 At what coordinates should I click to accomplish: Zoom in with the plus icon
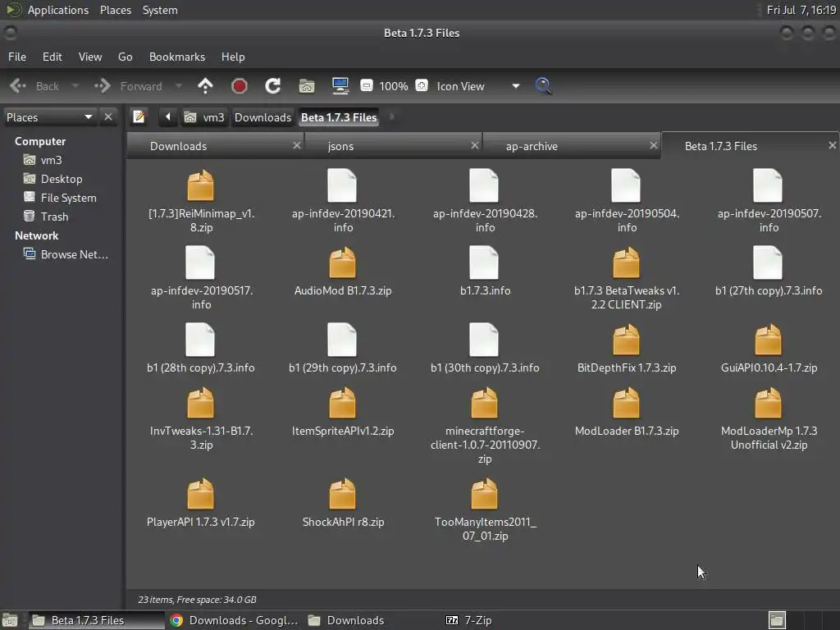[422, 85]
